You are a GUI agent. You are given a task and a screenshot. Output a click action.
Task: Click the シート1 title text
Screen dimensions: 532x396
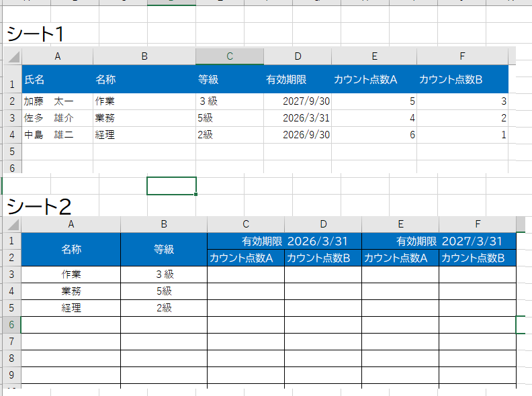pyautogui.click(x=36, y=34)
